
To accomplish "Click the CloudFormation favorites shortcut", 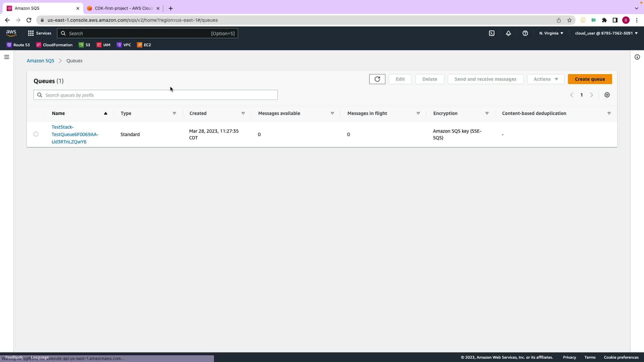I will tap(54, 45).
